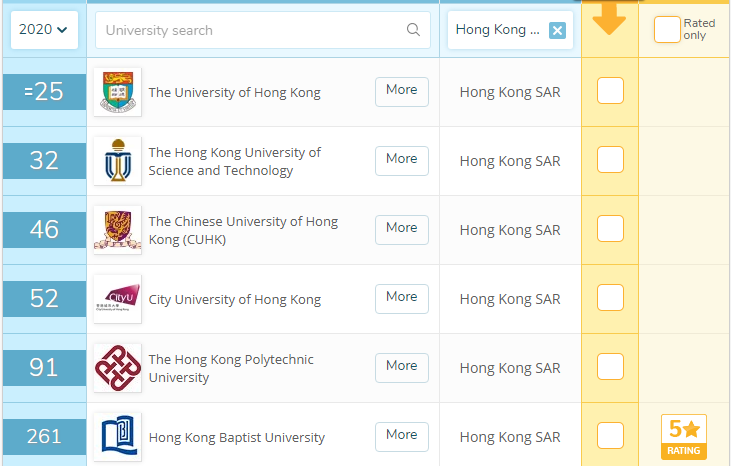The width and height of the screenshot is (731, 466).
Task: Tick compare checkbox for University of Hong Kong
Action: (610, 90)
